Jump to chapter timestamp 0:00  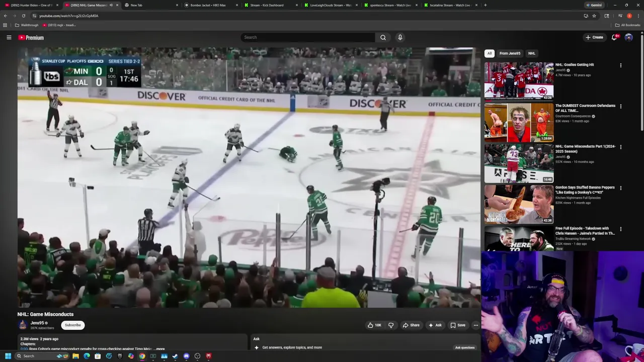coord(24,349)
